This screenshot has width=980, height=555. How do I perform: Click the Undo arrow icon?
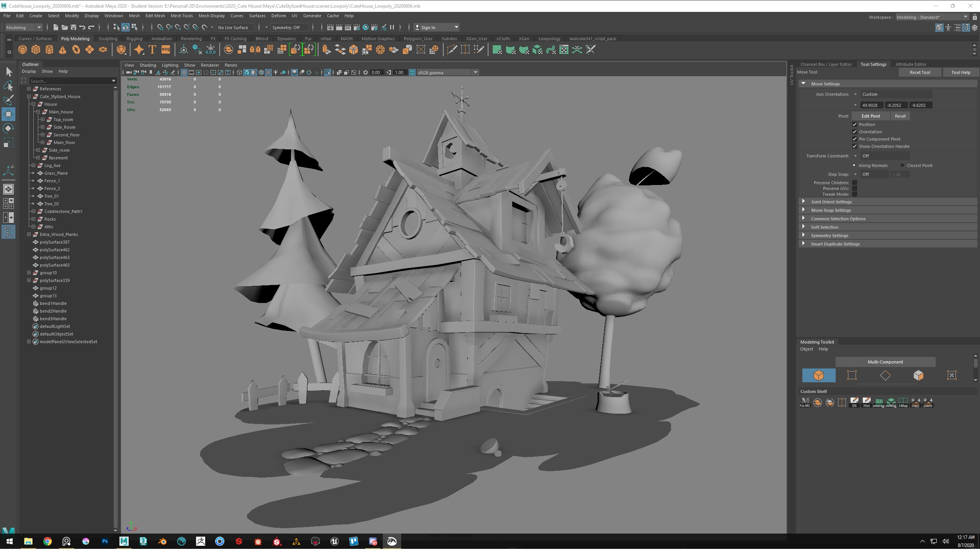[82, 27]
